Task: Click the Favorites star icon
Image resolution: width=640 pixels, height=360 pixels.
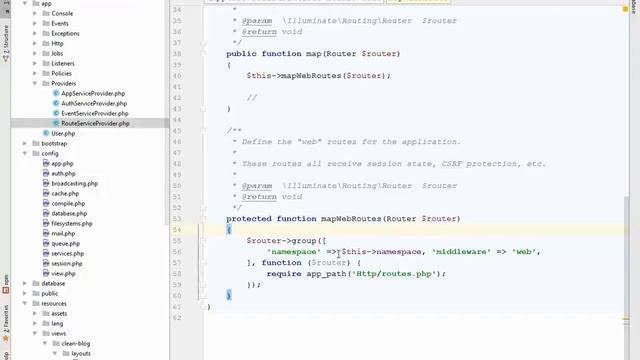Action: click(5, 338)
